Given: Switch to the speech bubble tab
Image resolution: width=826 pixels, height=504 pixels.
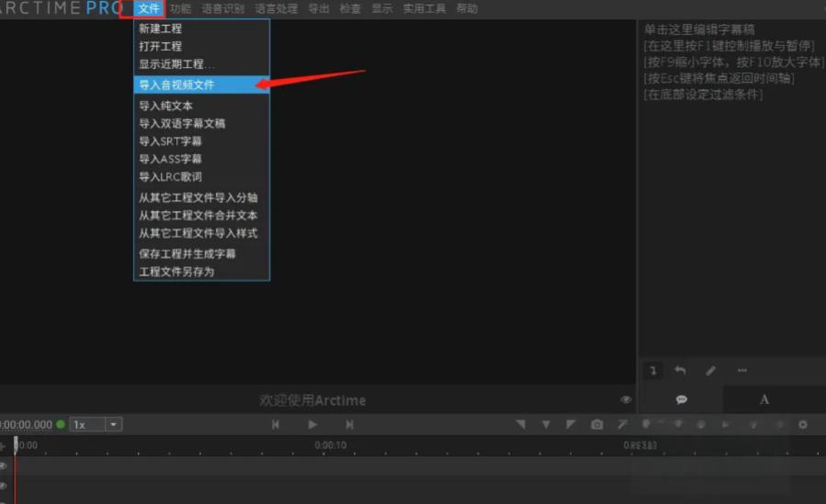Looking at the screenshot, I should click(681, 400).
